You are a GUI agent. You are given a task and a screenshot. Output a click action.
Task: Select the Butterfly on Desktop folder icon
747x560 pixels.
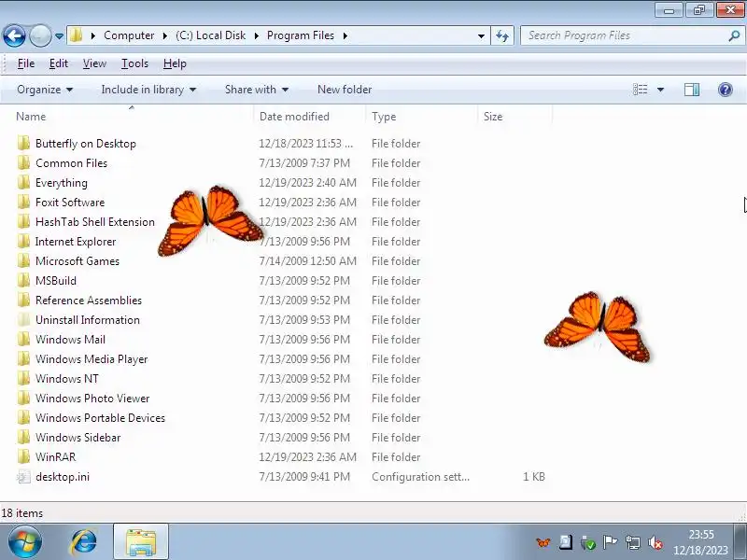pyautogui.click(x=23, y=144)
